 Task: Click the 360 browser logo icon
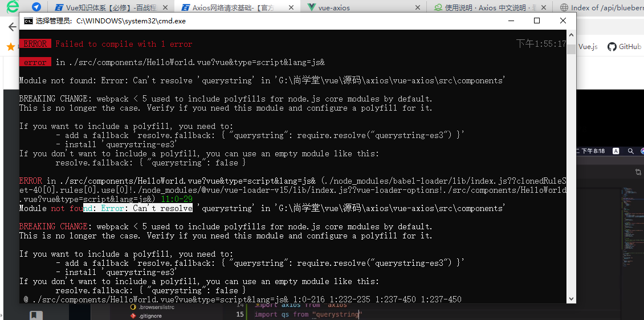[13, 7]
